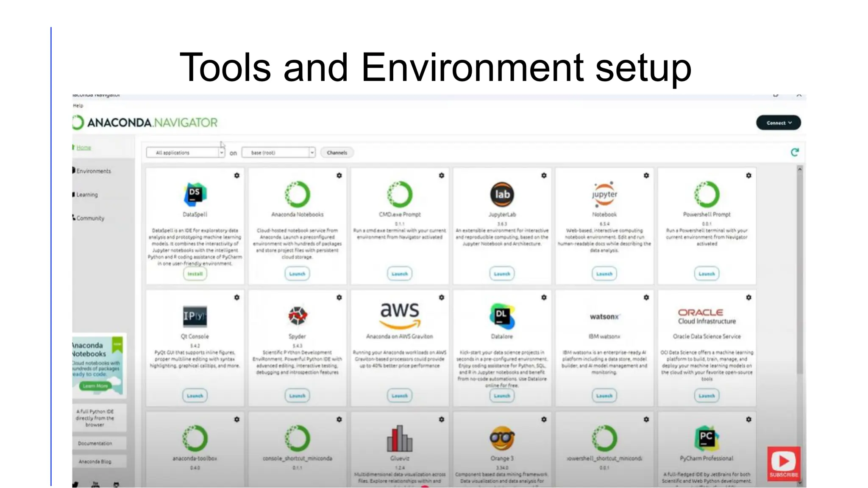The height and width of the screenshot is (488, 868).
Task: Click the DataSpell app icon
Action: click(195, 194)
